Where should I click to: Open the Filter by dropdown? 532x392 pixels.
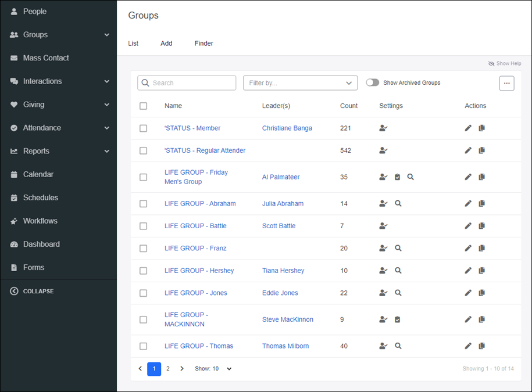pyautogui.click(x=300, y=83)
